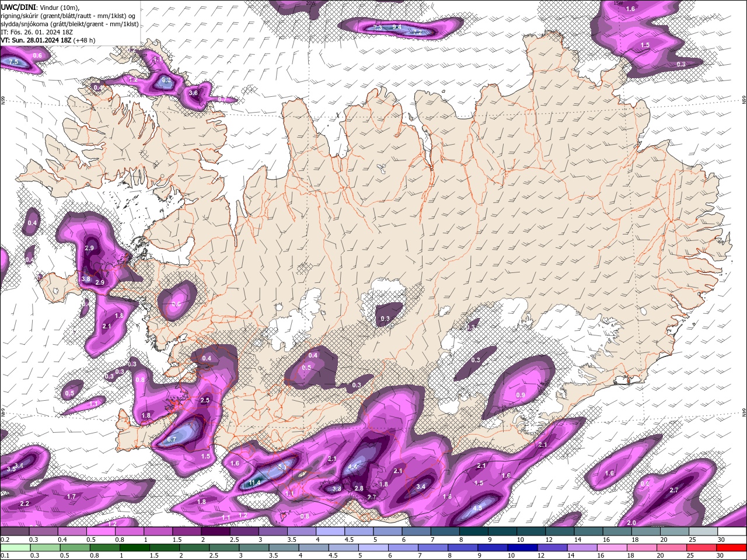This screenshot has height=560, width=747.
Task: Click the white final snow legend swatch
Action: 731,531
